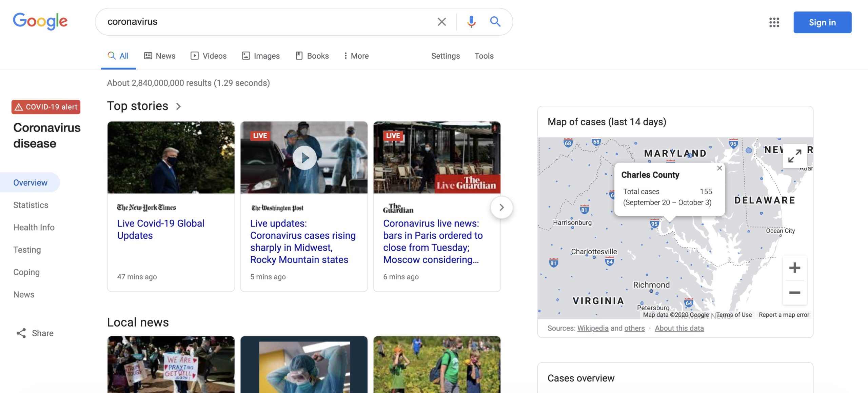Advance the Top stories carousel arrow
This screenshot has height=393, width=868.
click(x=501, y=207)
